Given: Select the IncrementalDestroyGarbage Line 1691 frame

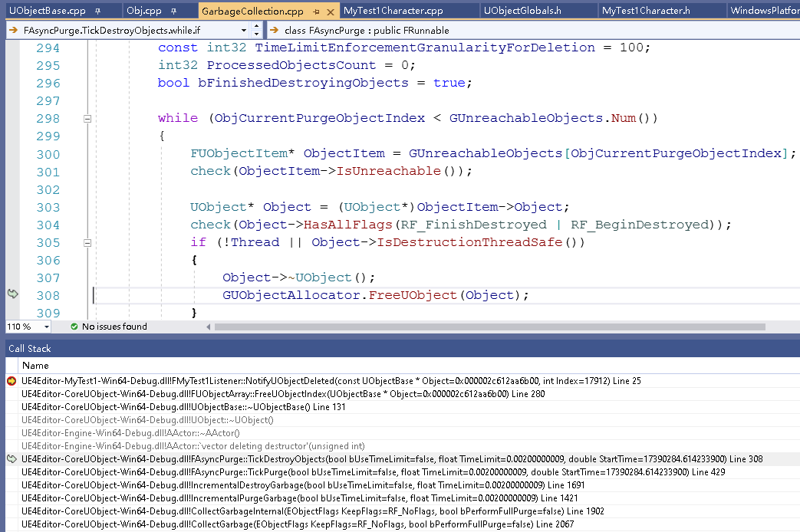Looking at the screenshot, I should coord(303,485).
